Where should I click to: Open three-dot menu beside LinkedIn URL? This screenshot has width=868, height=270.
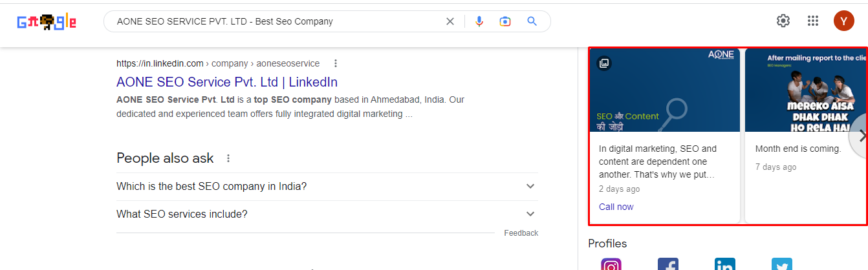point(335,63)
